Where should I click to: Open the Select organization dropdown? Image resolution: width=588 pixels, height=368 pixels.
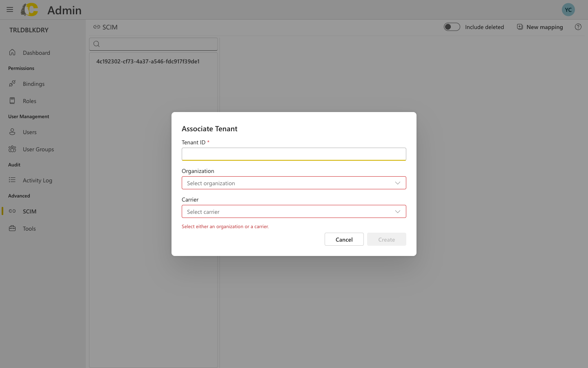pyautogui.click(x=294, y=183)
